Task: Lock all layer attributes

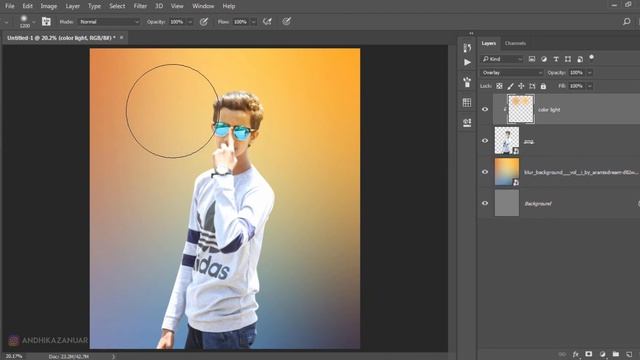Action: pos(543,86)
